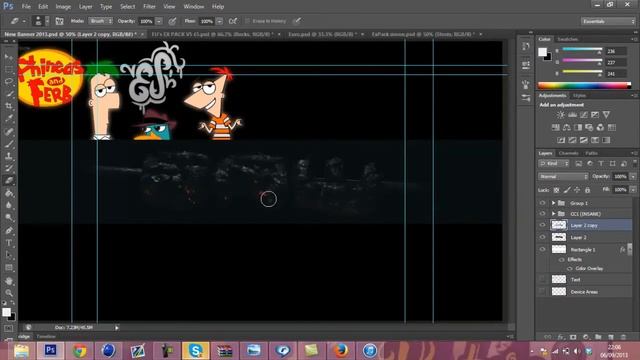This screenshot has height=360, width=640.
Task: Open Skype from the taskbar
Action: [x=196, y=350]
